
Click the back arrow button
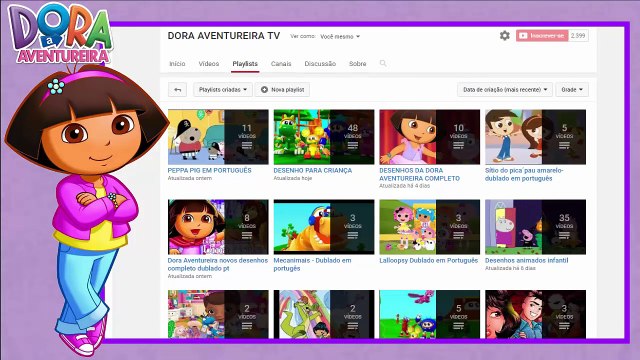click(x=178, y=90)
